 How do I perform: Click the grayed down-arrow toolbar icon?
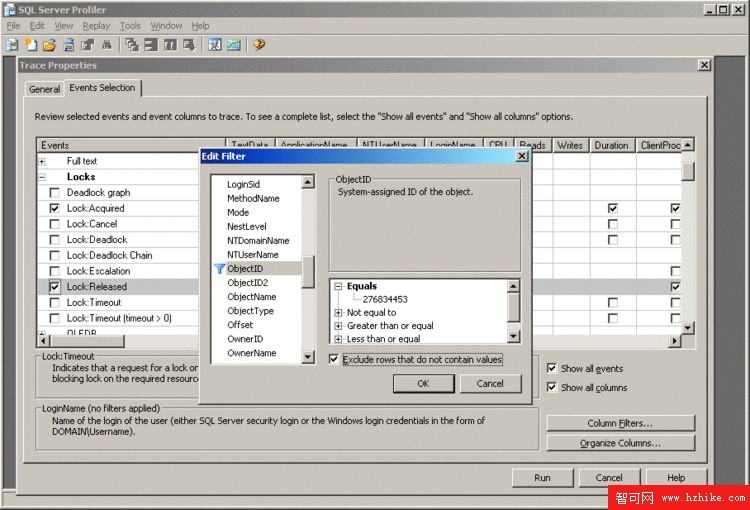tap(189, 45)
